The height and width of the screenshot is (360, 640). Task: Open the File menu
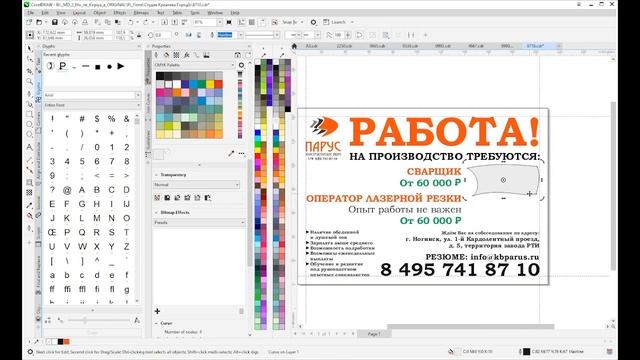31,13
